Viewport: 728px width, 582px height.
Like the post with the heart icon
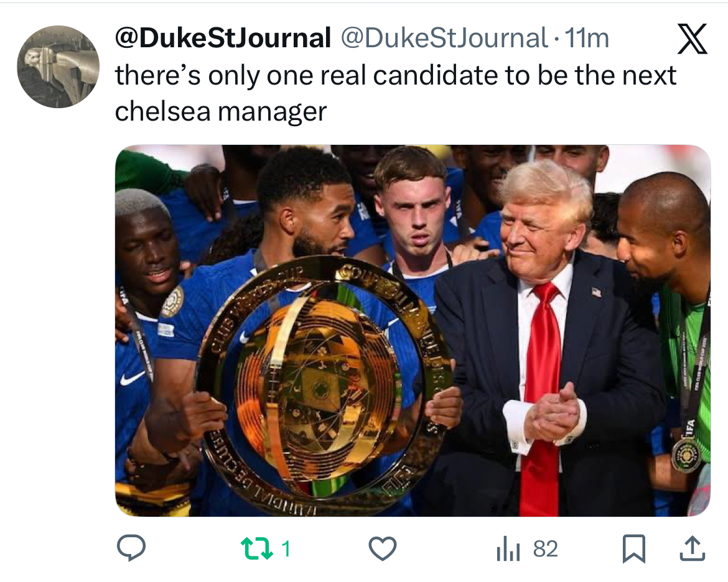(383, 548)
